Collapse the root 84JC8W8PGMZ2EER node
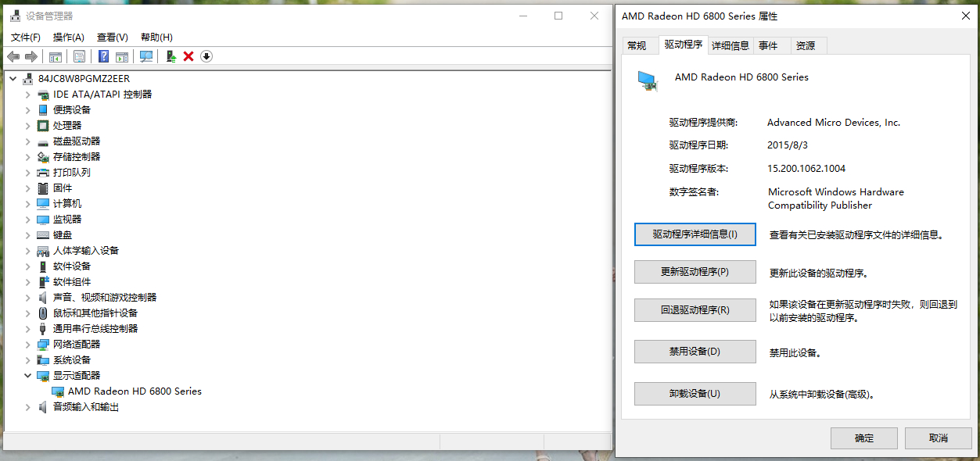 click(13, 79)
